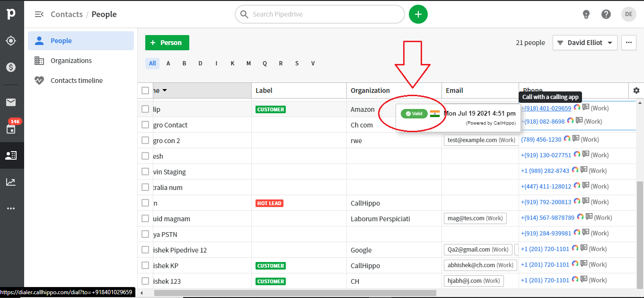Viewport: 644px width, 298px height.
Task: Open the more options ellipsis button near filter
Action: [x=628, y=43]
